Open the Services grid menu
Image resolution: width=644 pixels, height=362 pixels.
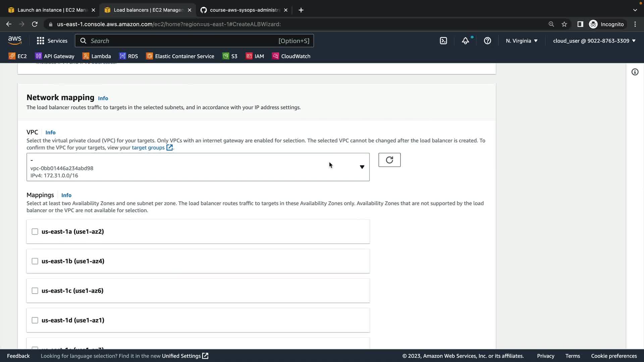pyautogui.click(x=52, y=41)
